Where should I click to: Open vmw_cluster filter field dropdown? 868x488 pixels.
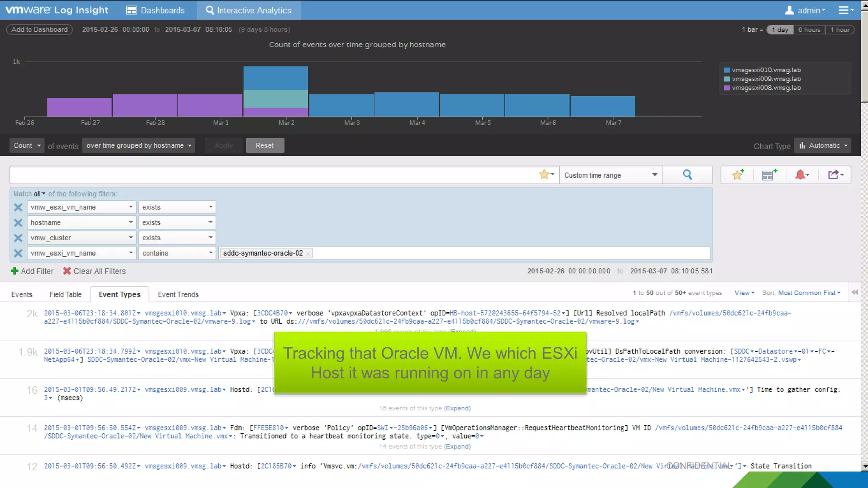pyautogui.click(x=81, y=238)
